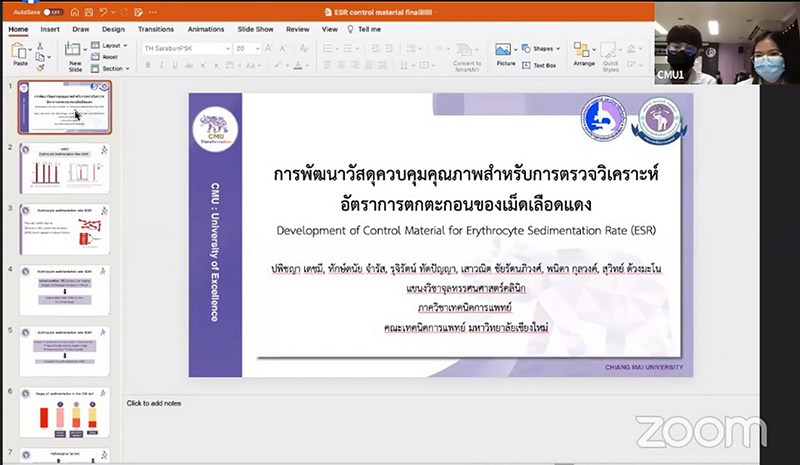Switch to the Home ribbon tab
This screenshot has height=465, width=800.
(18, 29)
